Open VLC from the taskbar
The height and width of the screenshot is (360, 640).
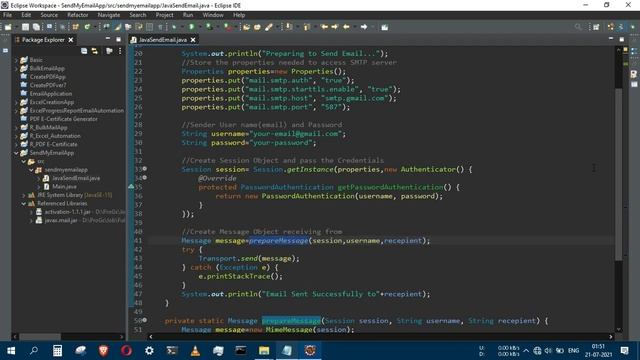point(196,351)
